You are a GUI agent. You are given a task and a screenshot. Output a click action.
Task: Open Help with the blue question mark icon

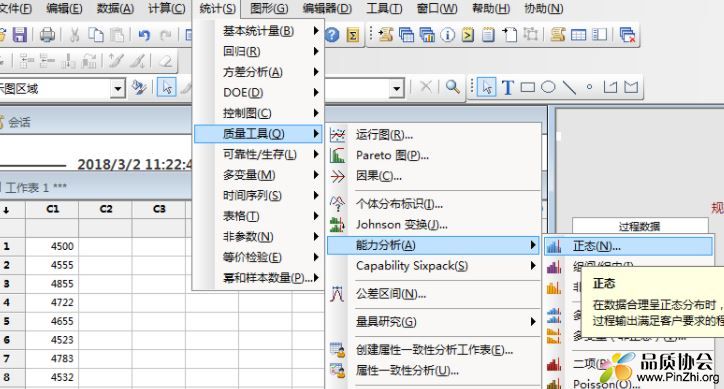[332, 35]
